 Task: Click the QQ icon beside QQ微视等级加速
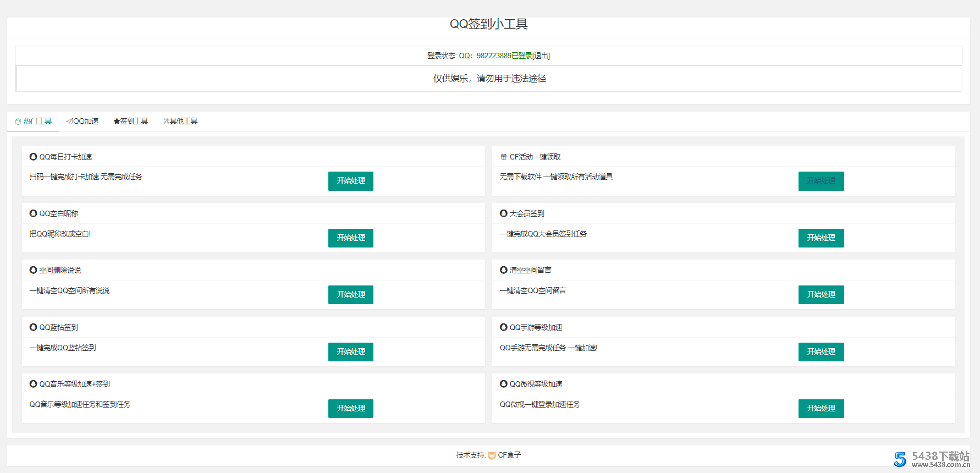click(x=504, y=384)
